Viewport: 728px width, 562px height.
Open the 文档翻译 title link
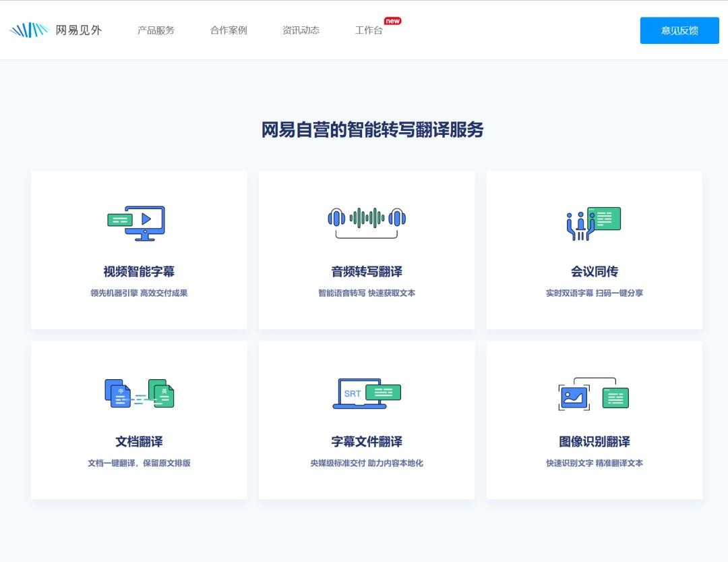tap(139, 442)
